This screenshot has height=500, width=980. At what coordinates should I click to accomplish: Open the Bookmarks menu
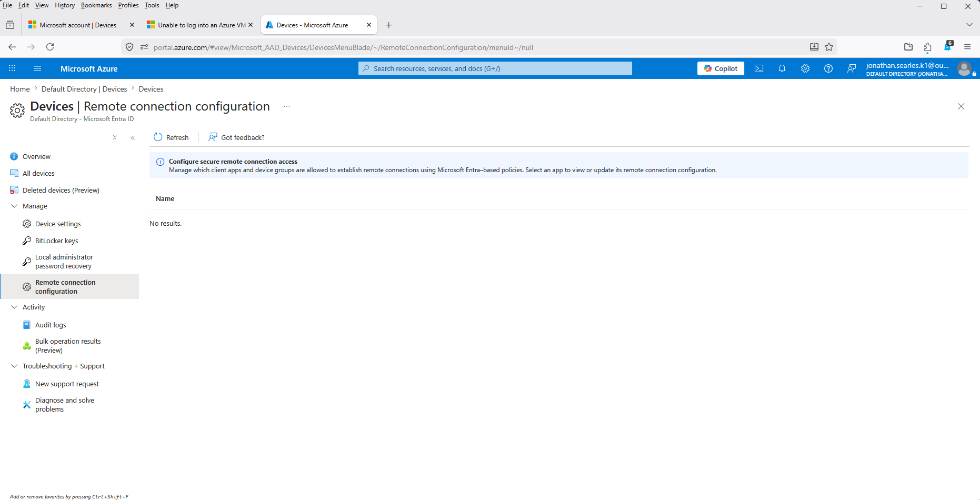[96, 5]
